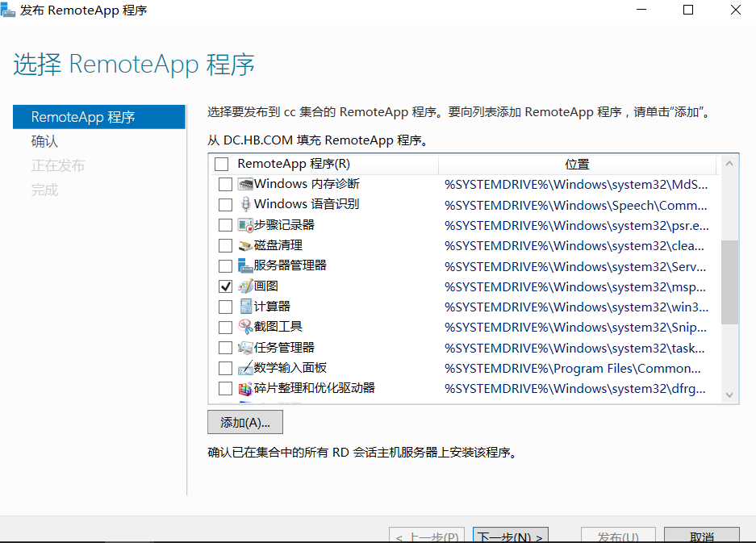Click the system32\clea... location path
This screenshot has width=756, height=543.
point(574,246)
